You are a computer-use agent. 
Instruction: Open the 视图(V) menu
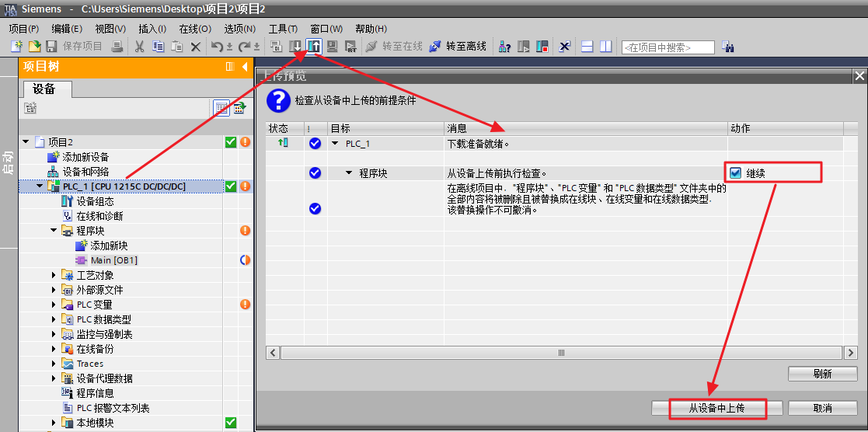point(110,29)
